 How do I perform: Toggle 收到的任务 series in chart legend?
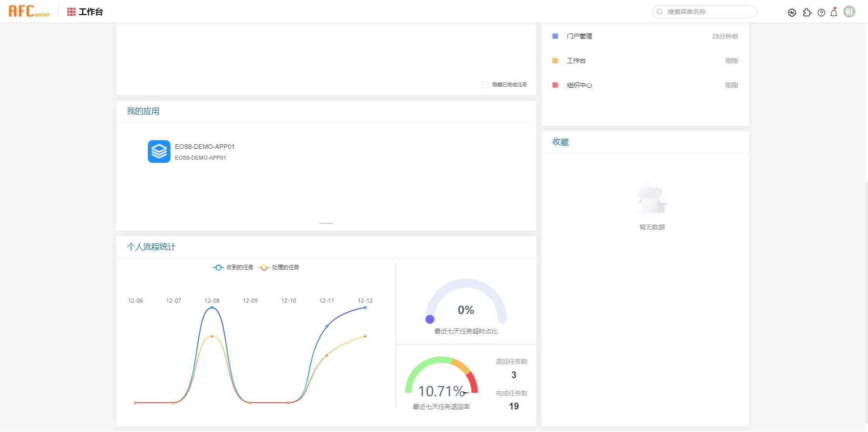tap(233, 267)
